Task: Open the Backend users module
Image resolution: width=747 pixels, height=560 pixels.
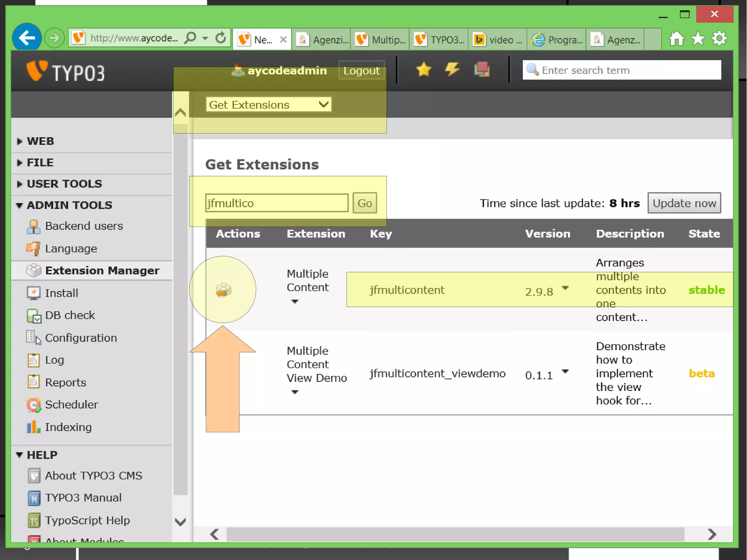Action: pos(84,226)
